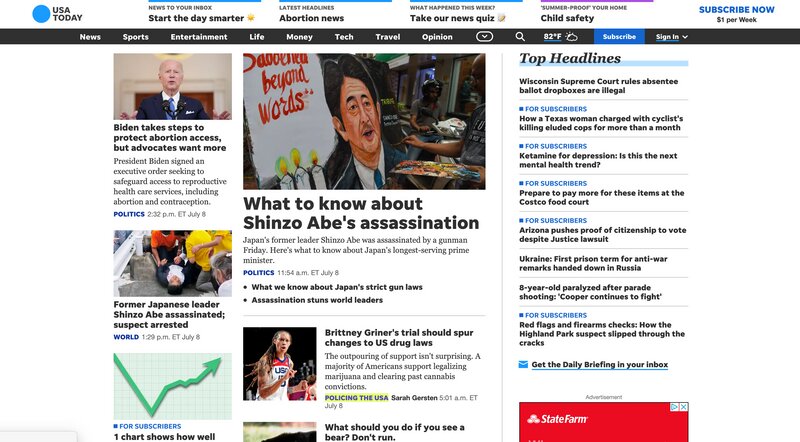Open the 82°F weather widget
The height and width of the screenshot is (442, 800).
[560, 37]
